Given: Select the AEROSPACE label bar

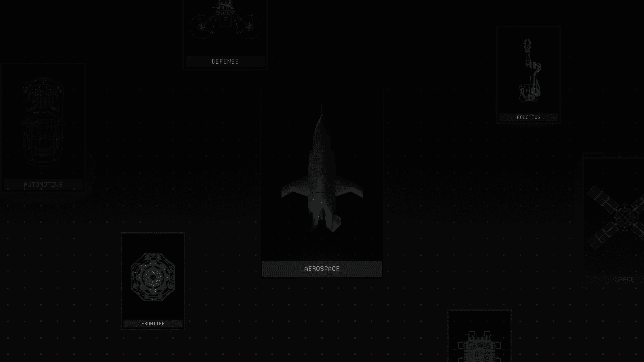Looking at the screenshot, I should click(x=322, y=269).
